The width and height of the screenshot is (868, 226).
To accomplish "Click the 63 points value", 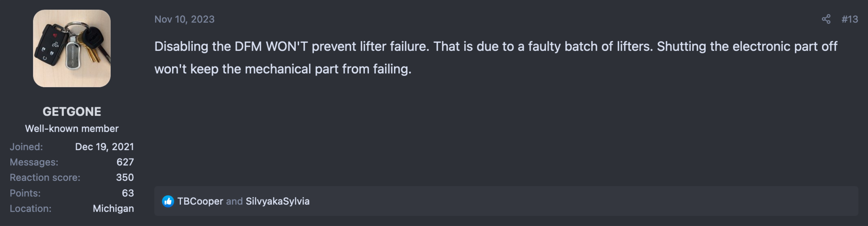I will pyautogui.click(x=128, y=193).
